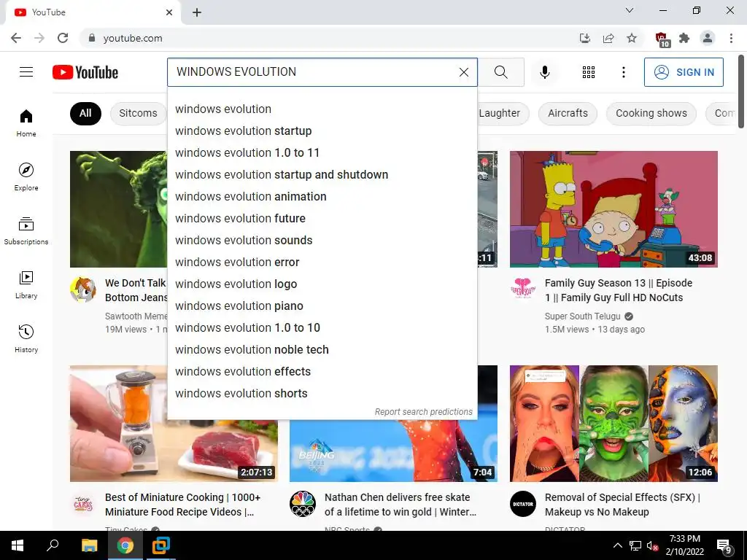Sign in to YouTube
This screenshot has width=747, height=560.
(x=683, y=72)
